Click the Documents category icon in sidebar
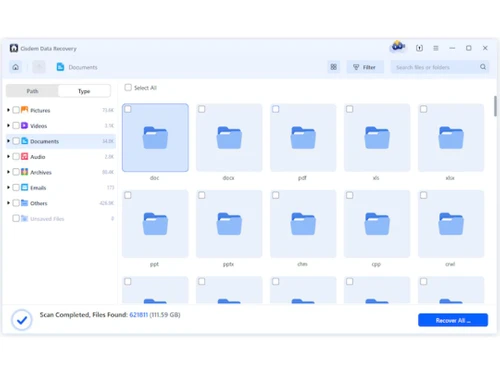Image resolution: width=500 pixels, height=375 pixels. 25,141
